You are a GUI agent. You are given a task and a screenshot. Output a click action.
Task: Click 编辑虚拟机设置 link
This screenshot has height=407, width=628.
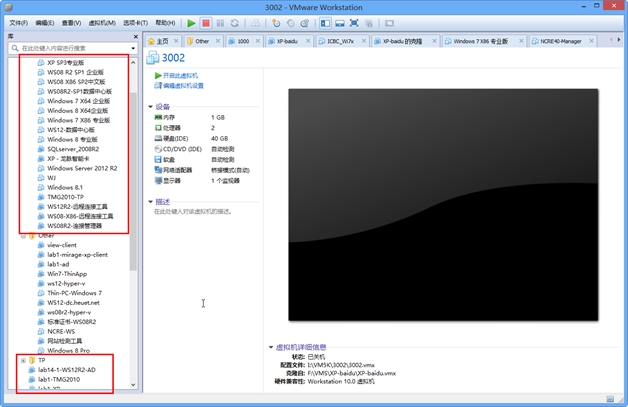pos(183,85)
